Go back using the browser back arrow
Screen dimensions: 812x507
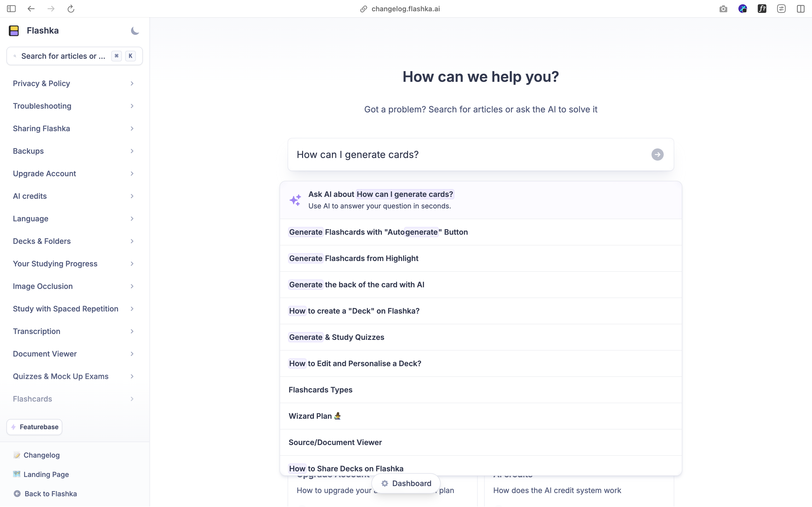31,9
